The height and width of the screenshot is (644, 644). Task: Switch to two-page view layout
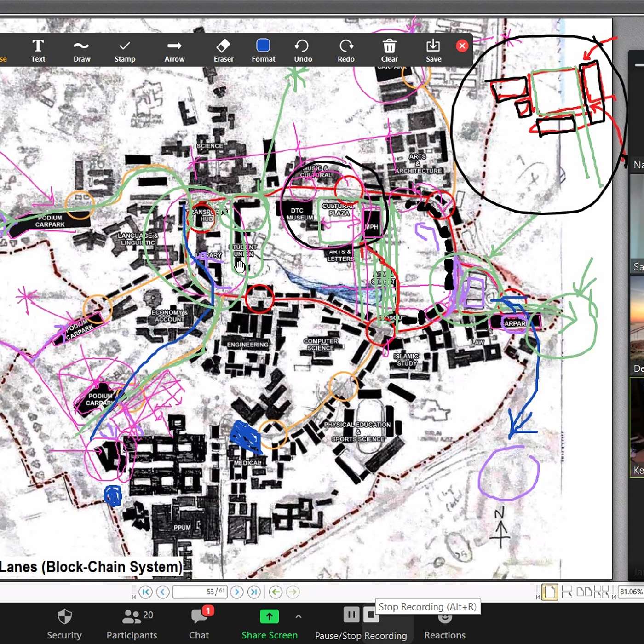(584, 592)
